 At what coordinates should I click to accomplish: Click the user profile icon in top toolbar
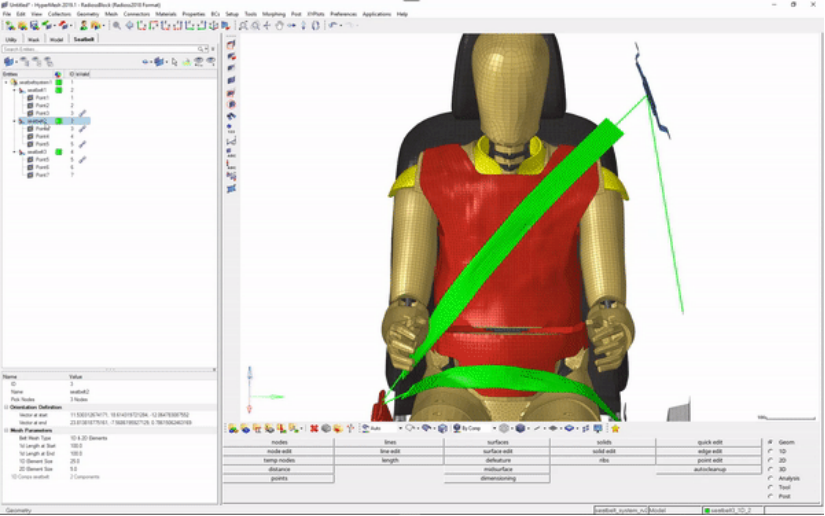click(84, 25)
